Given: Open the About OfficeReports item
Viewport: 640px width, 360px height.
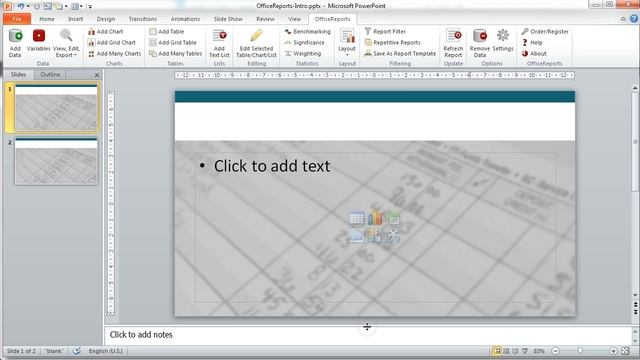Looking at the screenshot, I should pyautogui.click(x=534, y=53).
